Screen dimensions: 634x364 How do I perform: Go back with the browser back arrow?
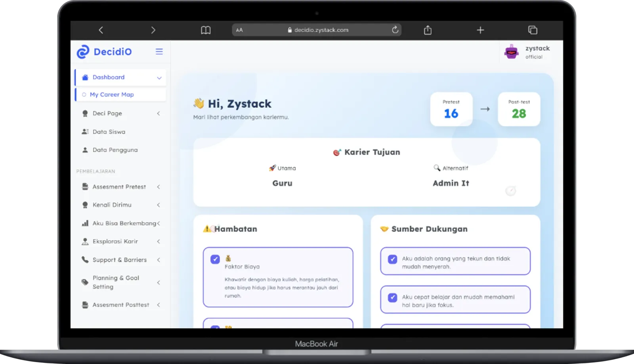[x=101, y=30]
